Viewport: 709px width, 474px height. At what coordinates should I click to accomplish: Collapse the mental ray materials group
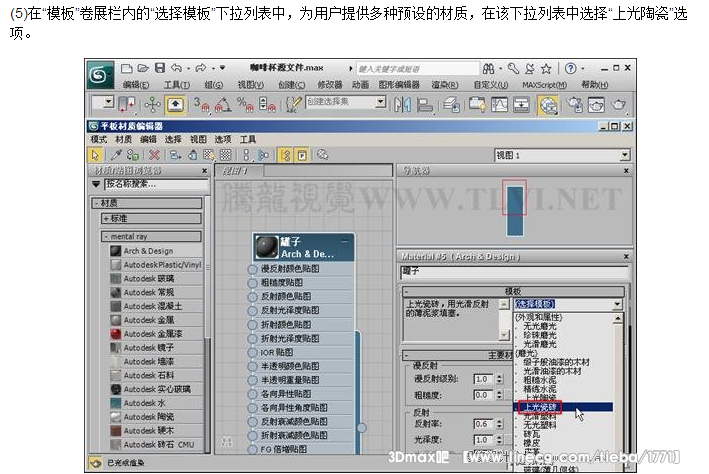[x=151, y=236]
